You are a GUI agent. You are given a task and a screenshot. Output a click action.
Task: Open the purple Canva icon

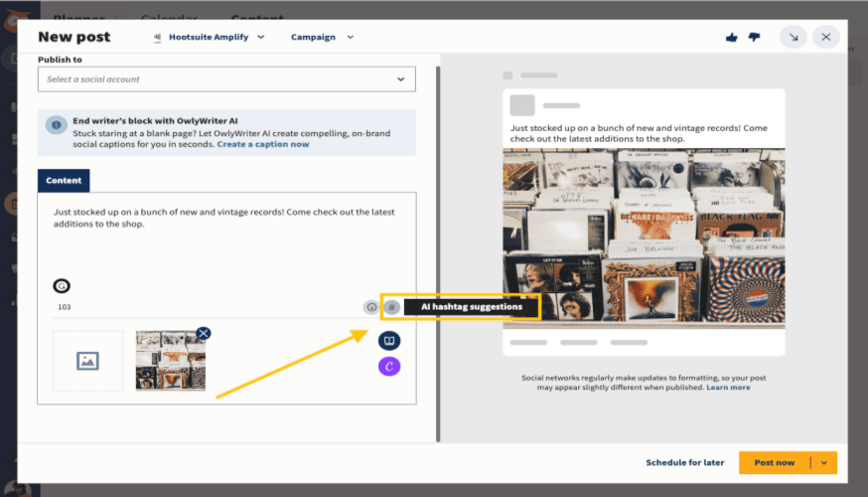click(x=389, y=367)
